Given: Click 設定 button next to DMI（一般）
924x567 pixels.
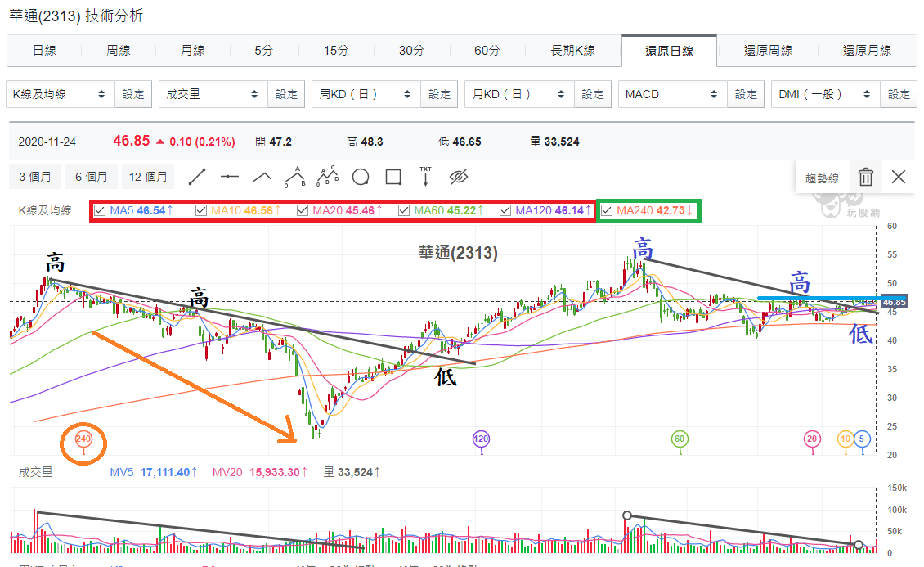Looking at the screenshot, I should 899,94.
